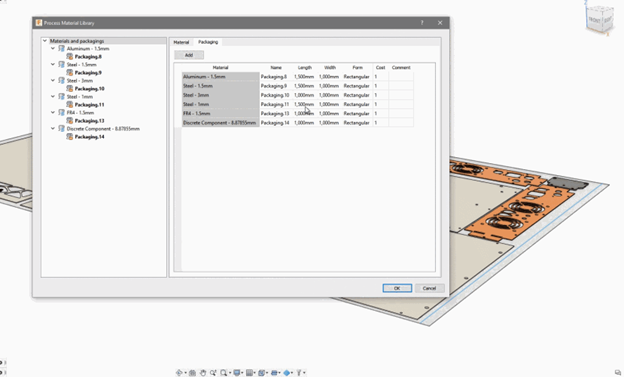
Task: Switch to the Packaging tab
Action: (x=208, y=42)
